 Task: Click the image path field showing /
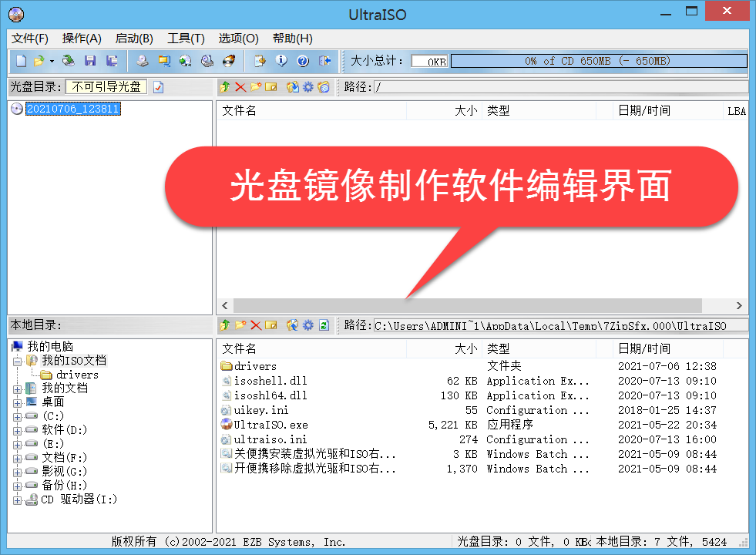pyautogui.click(x=561, y=87)
